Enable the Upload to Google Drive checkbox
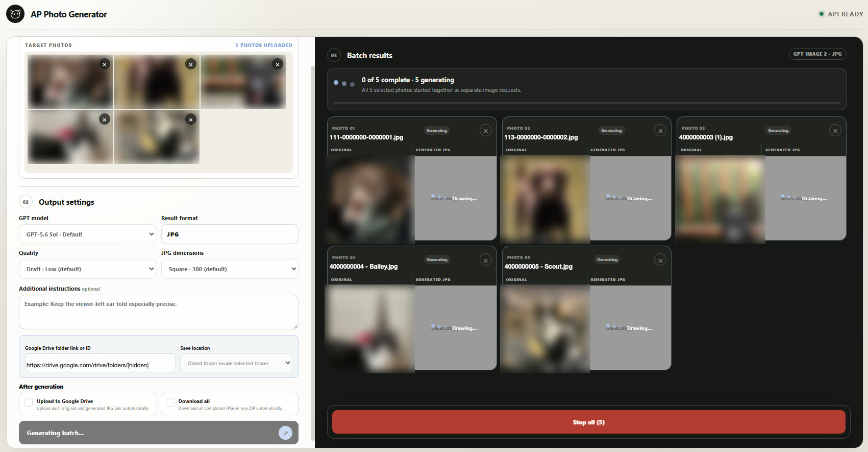The image size is (868, 452). pos(29,402)
